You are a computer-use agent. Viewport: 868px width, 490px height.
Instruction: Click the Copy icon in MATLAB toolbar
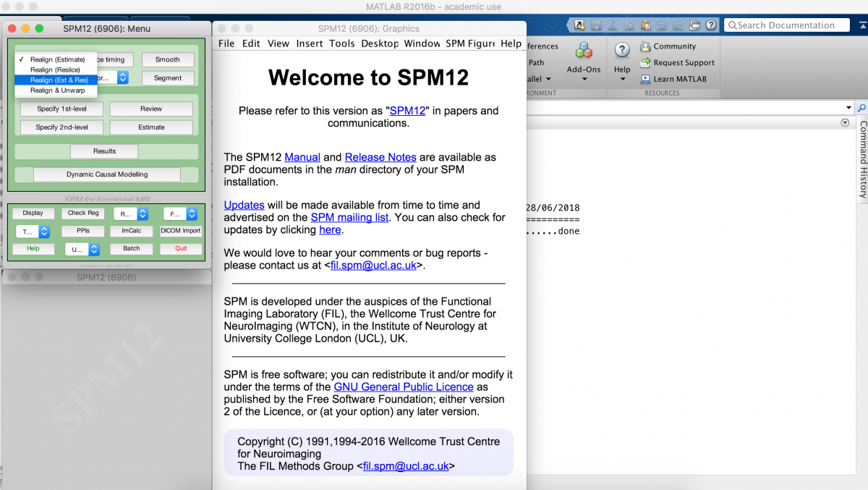629,25
